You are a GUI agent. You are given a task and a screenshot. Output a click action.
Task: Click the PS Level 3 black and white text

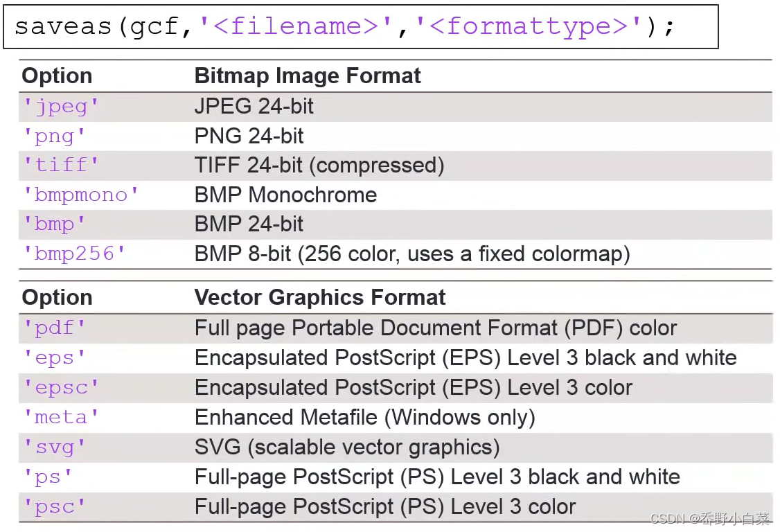[437, 477]
